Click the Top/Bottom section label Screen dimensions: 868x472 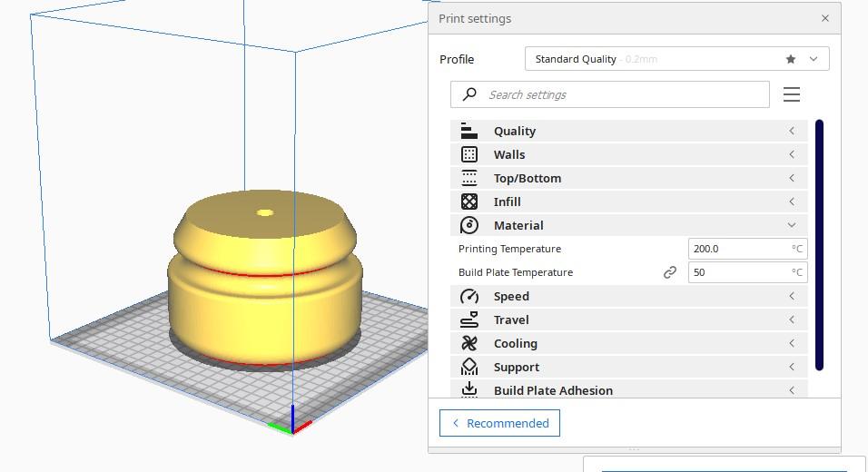[x=528, y=178]
